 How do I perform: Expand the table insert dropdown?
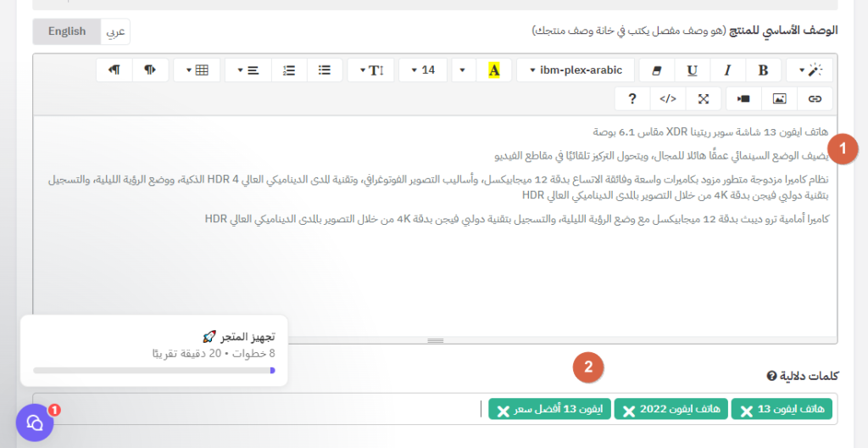click(x=197, y=70)
